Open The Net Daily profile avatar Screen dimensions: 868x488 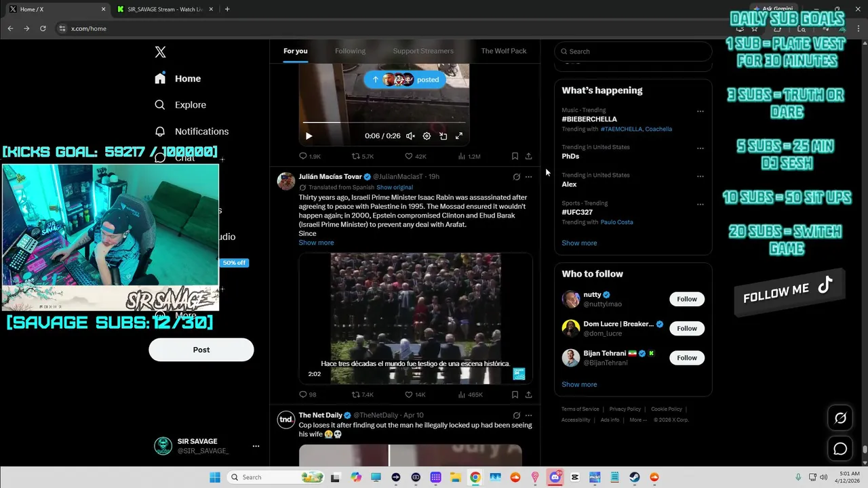[286, 420]
